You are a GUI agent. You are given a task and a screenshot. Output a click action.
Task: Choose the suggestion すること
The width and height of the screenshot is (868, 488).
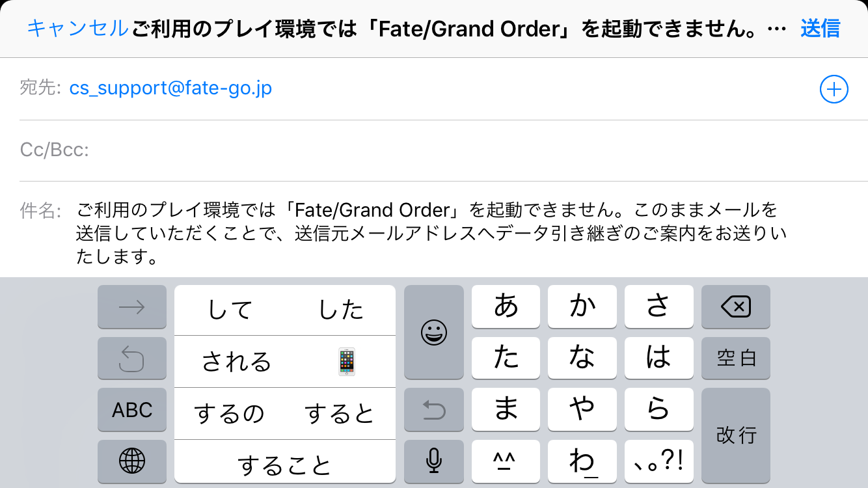[x=284, y=465]
